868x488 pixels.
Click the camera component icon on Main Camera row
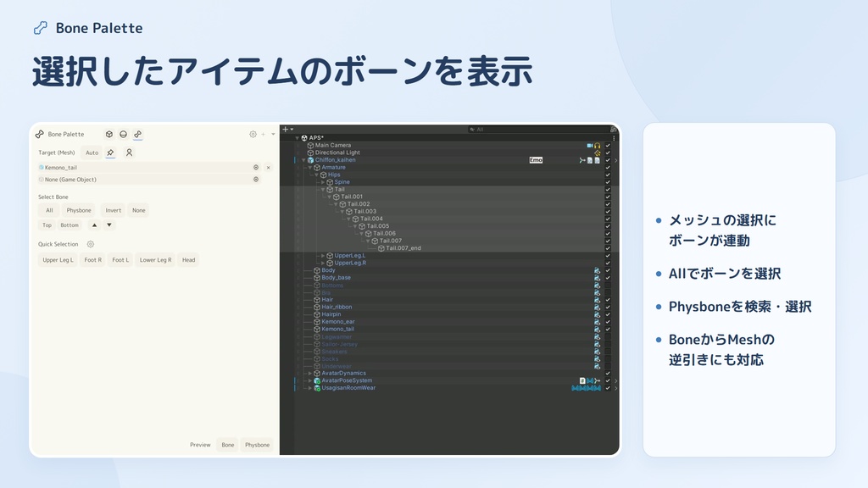(x=590, y=146)
